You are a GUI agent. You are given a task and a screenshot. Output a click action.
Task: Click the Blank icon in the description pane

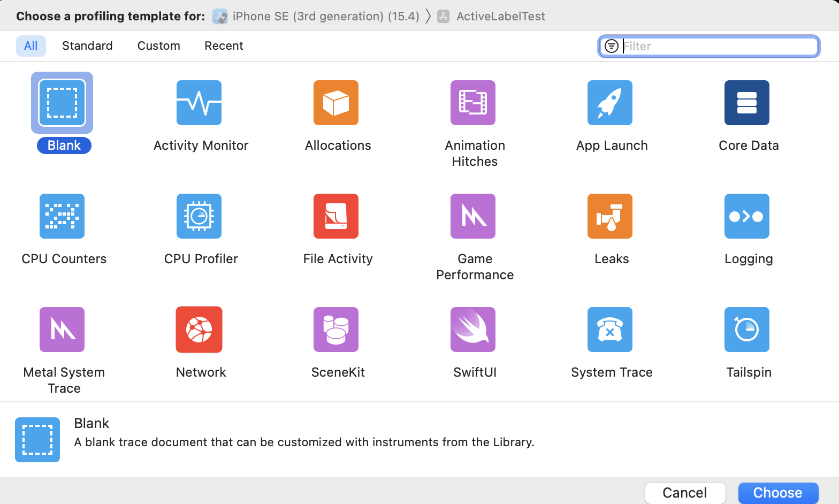tap(37, 440)
